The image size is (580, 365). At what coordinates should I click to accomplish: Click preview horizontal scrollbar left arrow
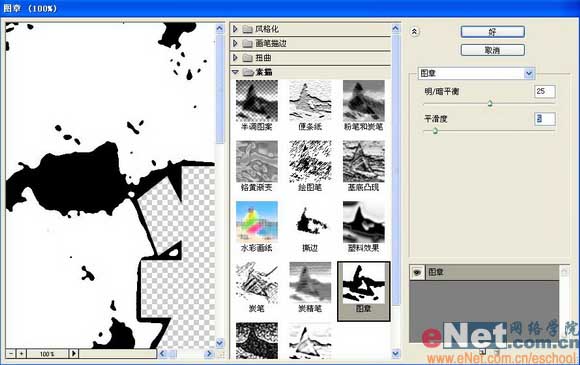click(162, 354)
